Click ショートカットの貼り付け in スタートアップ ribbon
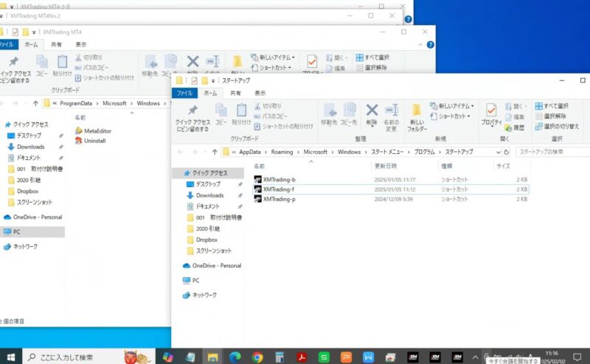The height and width of the screenshot is (364, 590). [x=284, y=126]
